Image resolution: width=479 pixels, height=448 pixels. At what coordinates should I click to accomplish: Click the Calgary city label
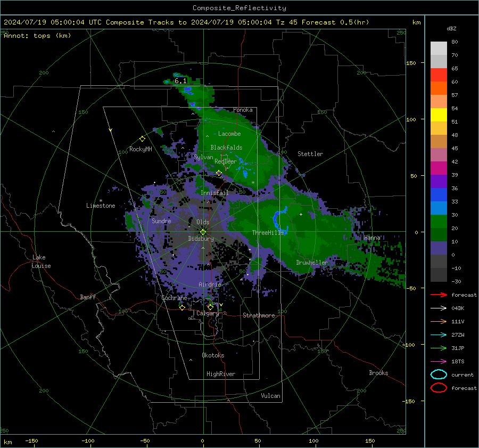(208, 313)
